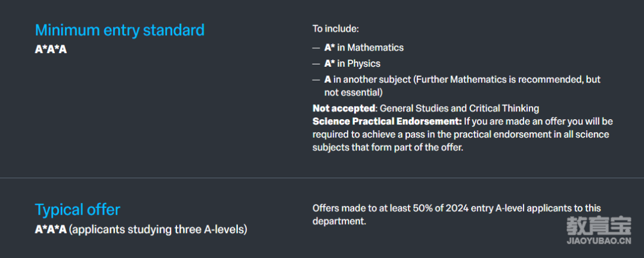Viewport: 644px width, 258px height.
Task: Click the horizontal divider between sections
Action: (322, 178)
